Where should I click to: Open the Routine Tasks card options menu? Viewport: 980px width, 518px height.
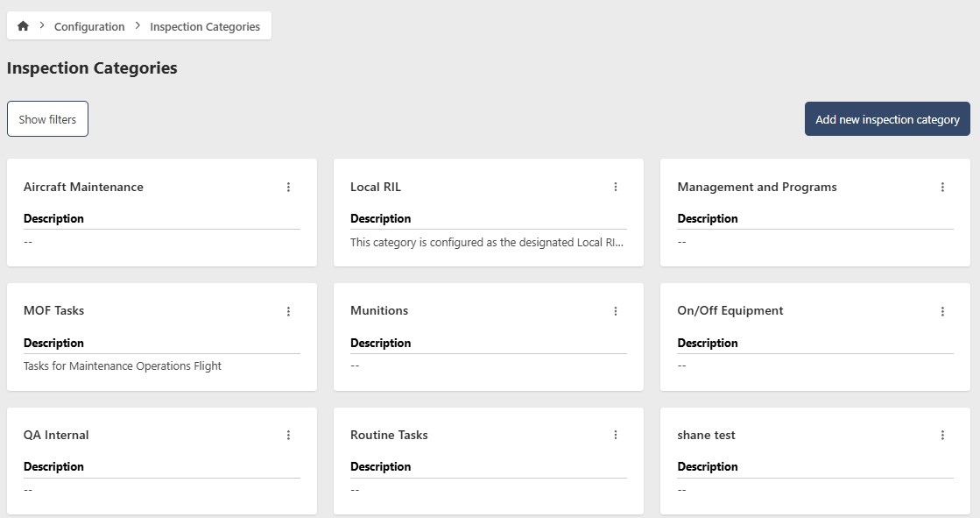pos(616,435)
